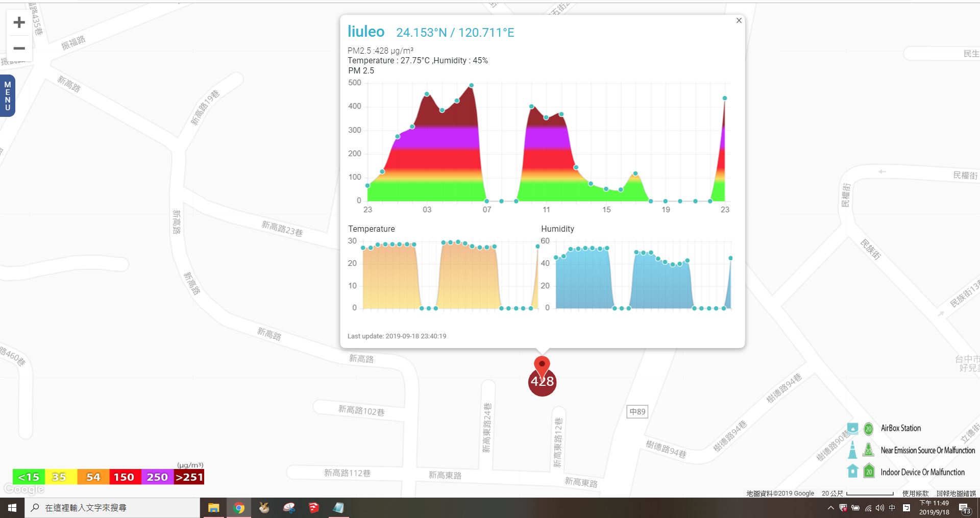Click the Temperature and Humidity reading line
Image resolution: width=980 pixels, height=518 pixels.
click(418, 60)
